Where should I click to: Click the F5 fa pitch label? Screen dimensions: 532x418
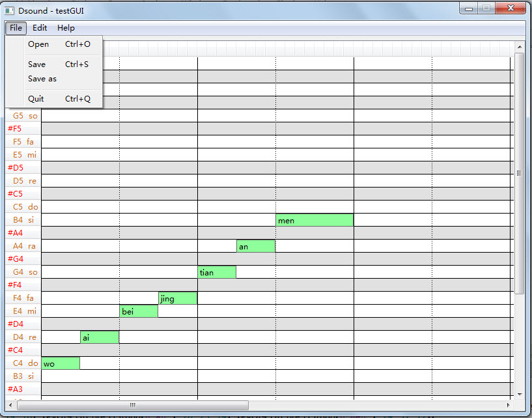(x=23, y=142)
